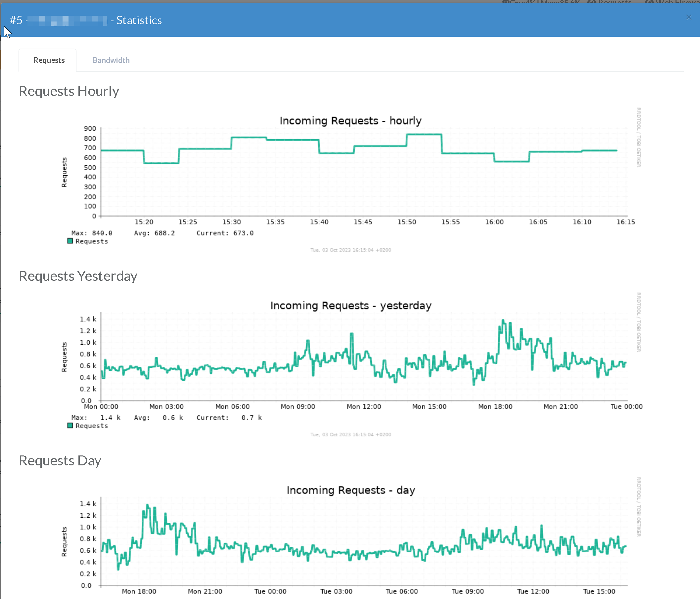Click the Incoming Requests - yesterday chart title

tap(350, 305)
